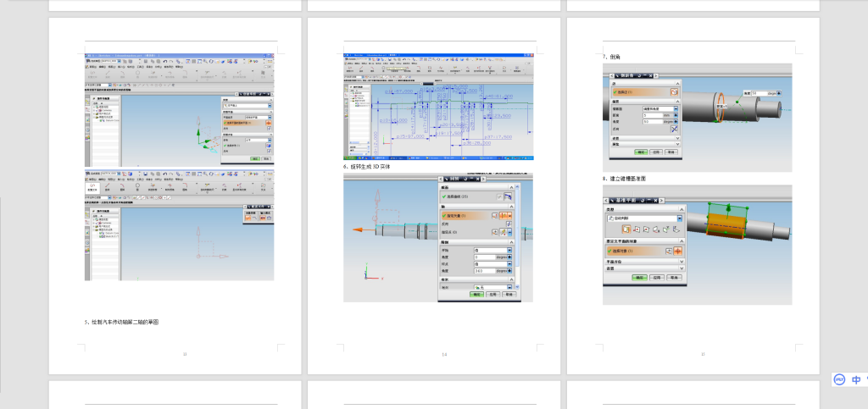
Task: Expand the 平面方位 section in datum plane dialog
Action: click(x=644, y=263)
